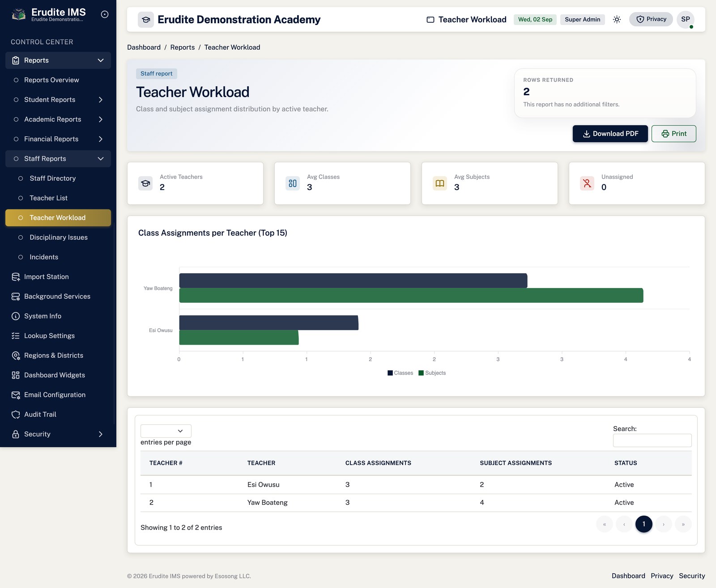Toggle Classes series in chart legend

400,373
